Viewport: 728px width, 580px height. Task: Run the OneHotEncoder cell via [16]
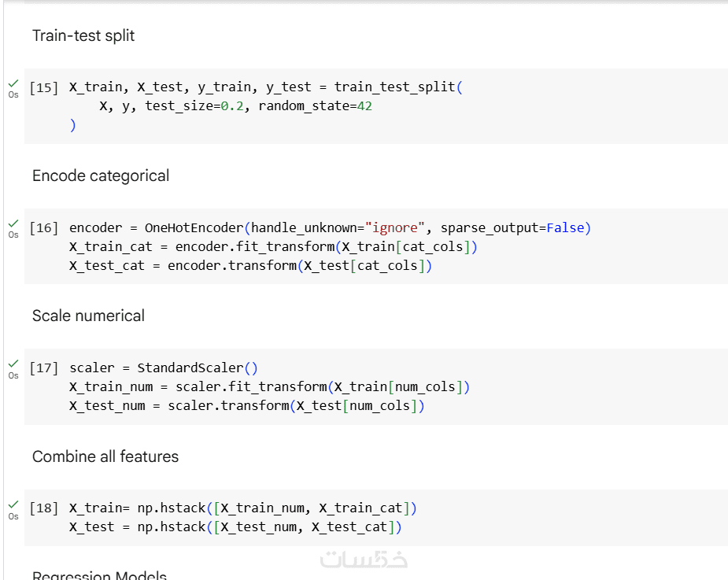[x=44, y=228]
